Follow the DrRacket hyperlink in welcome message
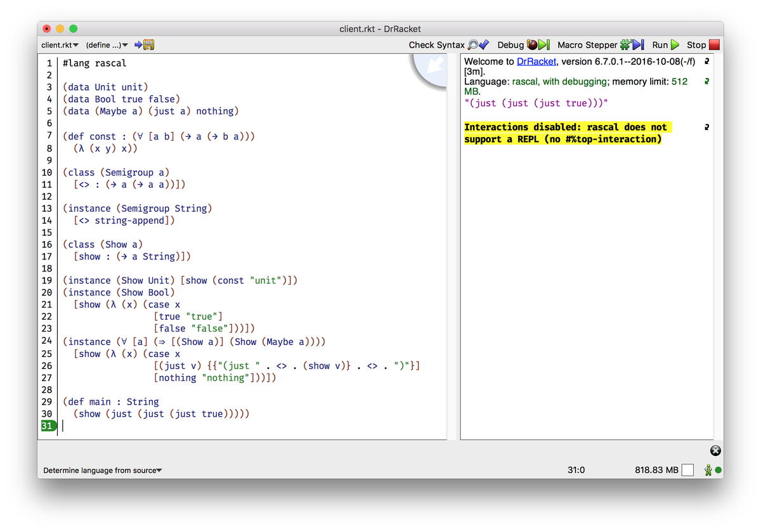The image size is (761, 532). click(537, 62)
